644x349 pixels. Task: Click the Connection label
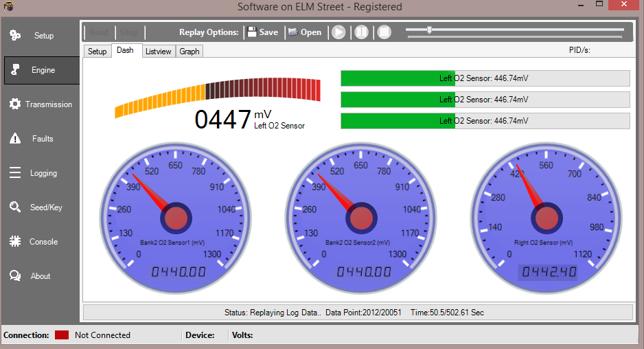(26, 335)
